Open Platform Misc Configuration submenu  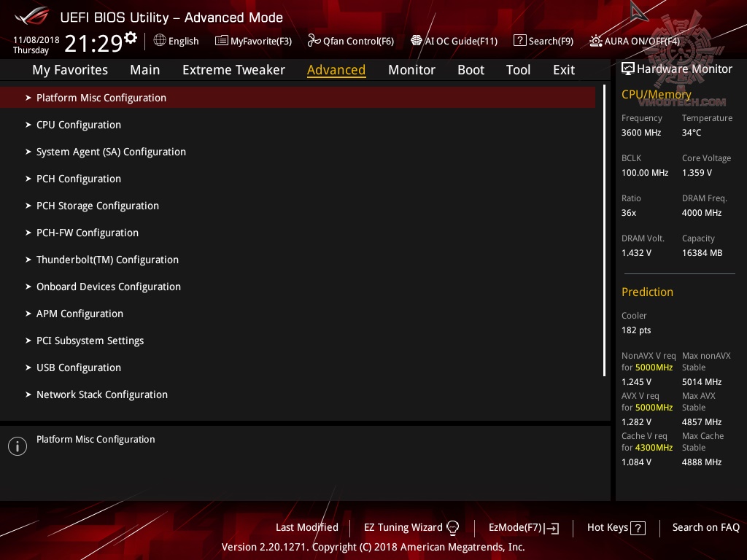298,98
